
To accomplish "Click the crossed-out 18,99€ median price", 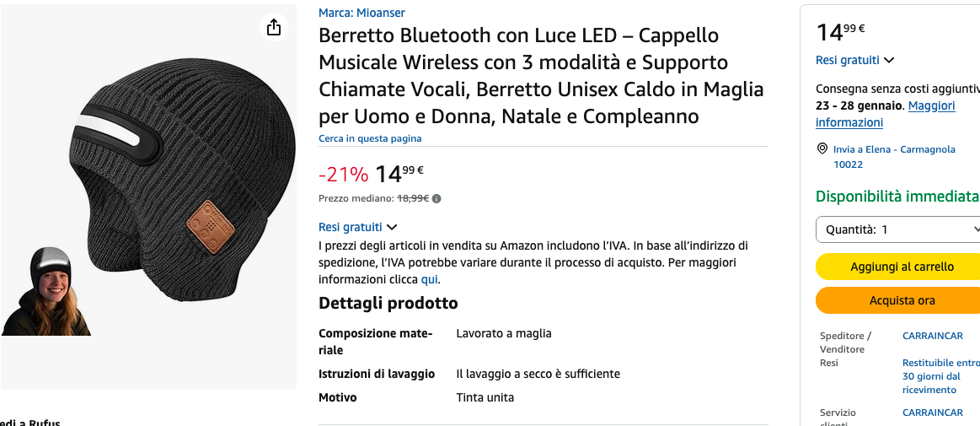I will [413, 199].
